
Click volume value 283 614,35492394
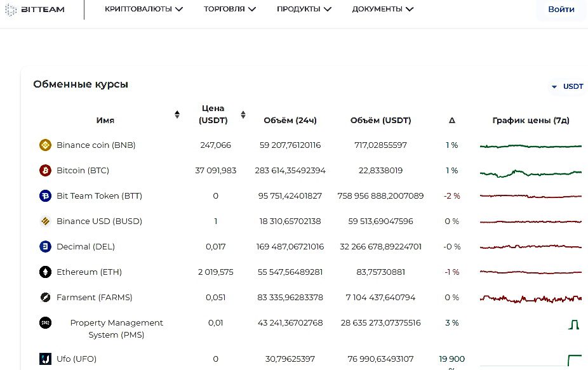[x=290, y=170]
